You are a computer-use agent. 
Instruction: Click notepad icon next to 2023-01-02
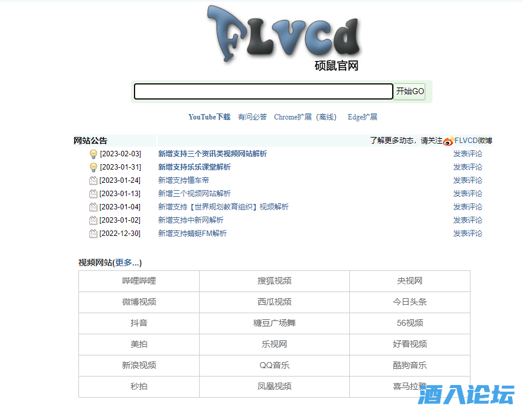94,220
